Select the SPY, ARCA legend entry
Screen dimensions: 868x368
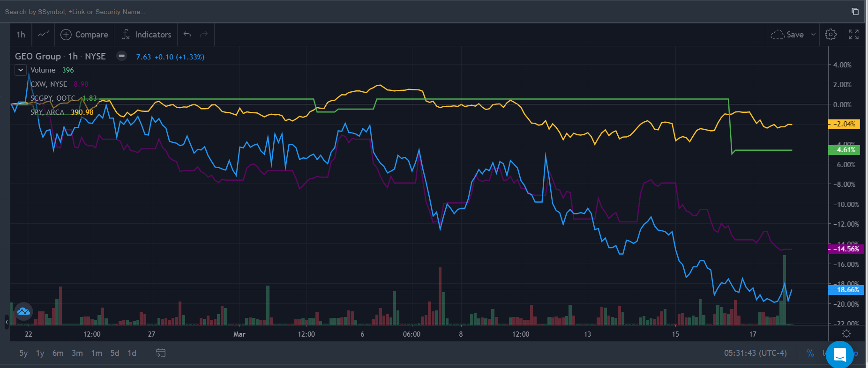[47, 112]
